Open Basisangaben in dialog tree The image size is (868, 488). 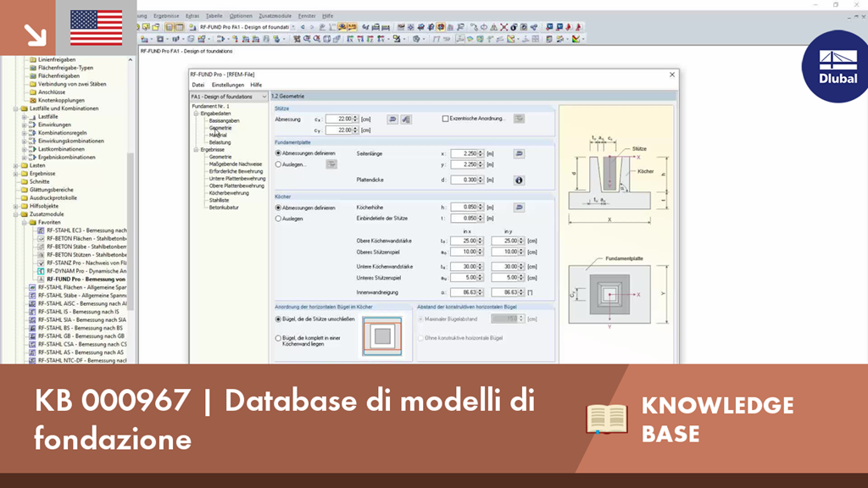(224, 120)
